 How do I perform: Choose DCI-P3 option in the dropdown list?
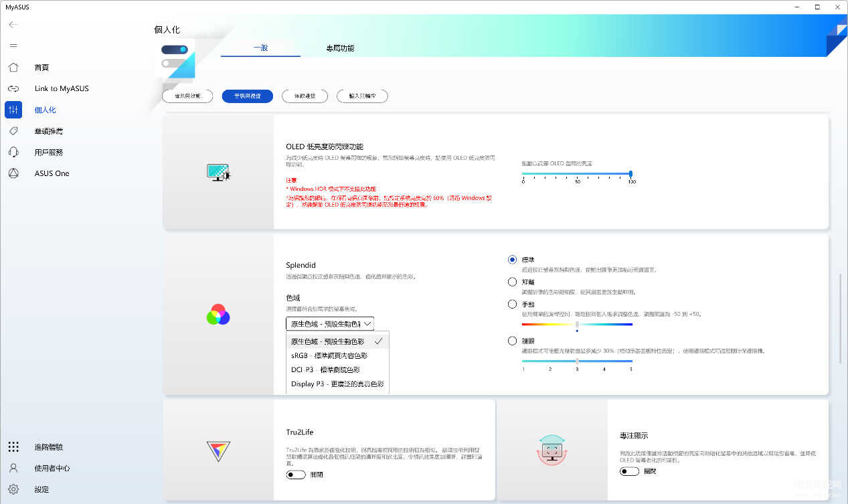pos(337,369)
